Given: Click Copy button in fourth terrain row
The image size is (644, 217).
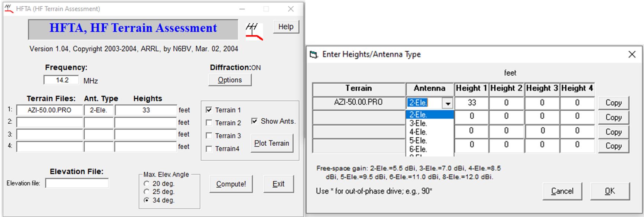Looking at the screenshot, I should coord(614,146).
